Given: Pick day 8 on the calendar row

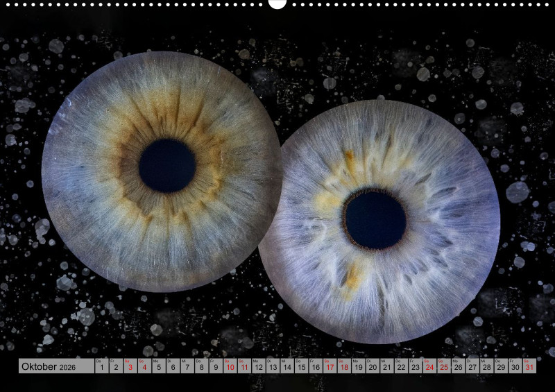Looking at the screenshot, I should [x=201, y=366].
